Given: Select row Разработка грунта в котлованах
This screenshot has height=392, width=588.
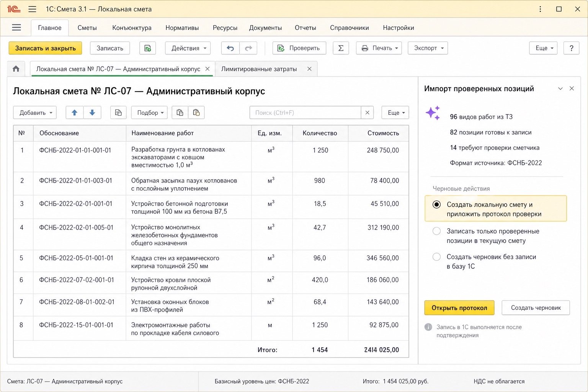Looking at the screenshot, I should pyautogui.click(x=211, y=157).
